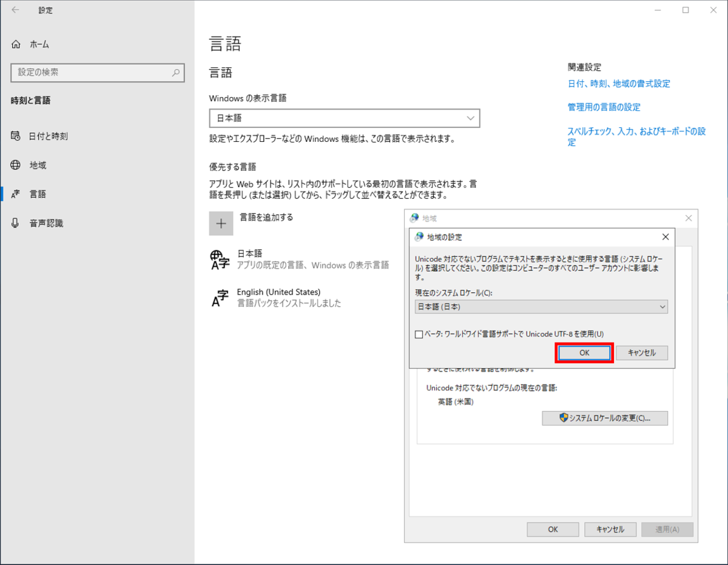Click the 地域 window globe title icon
Screen dimensions: 728x565
414,218
